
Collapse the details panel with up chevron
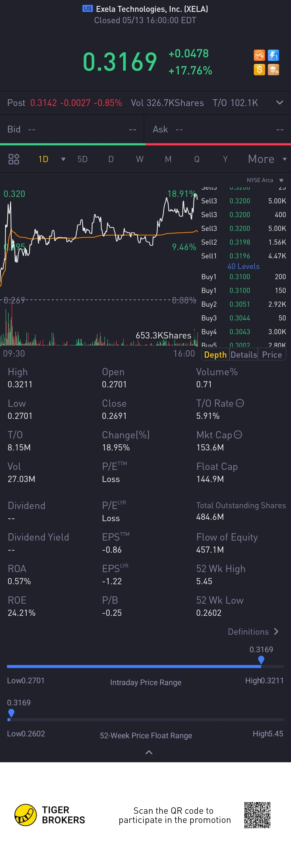point(149,753)
